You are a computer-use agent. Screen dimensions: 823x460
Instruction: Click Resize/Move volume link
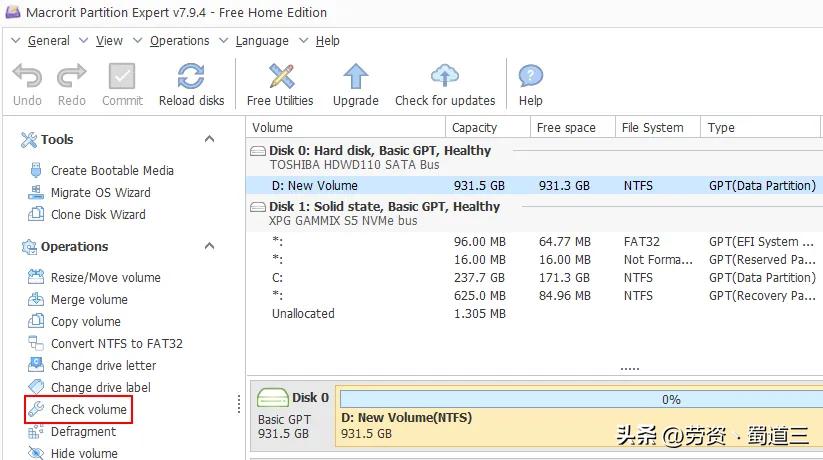point(105,277)
